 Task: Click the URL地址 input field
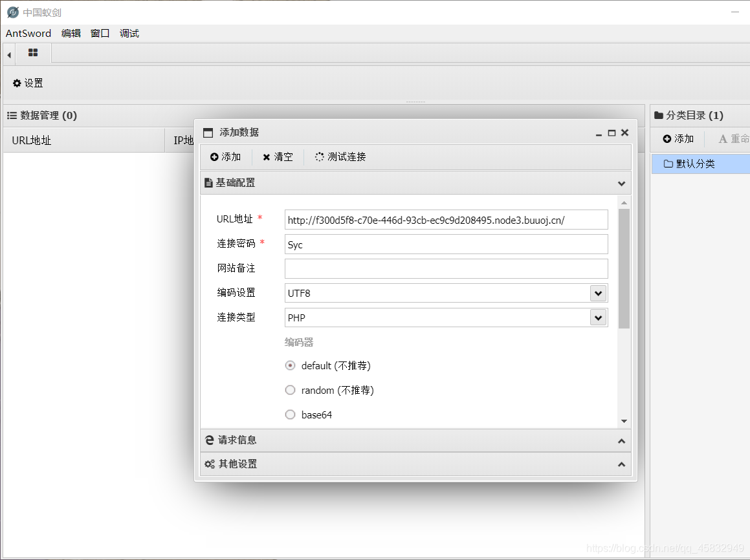tap(447, 220)
